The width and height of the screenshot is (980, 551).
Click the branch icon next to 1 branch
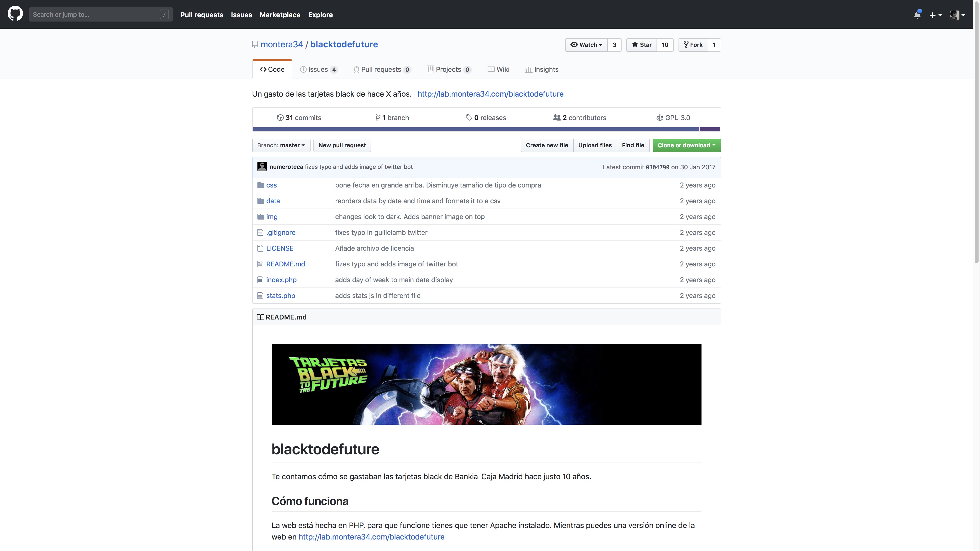(x=378, y=117)
